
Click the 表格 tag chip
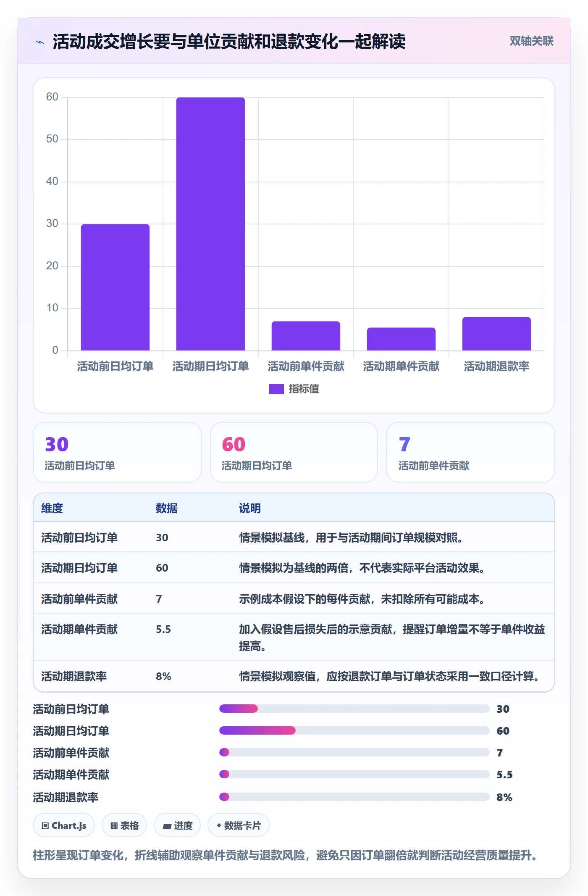(124, 825)
